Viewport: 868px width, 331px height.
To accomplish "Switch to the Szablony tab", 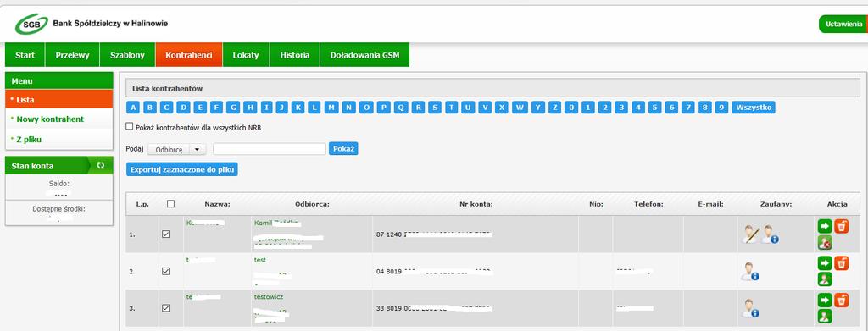I will click(x=127, y=55).
